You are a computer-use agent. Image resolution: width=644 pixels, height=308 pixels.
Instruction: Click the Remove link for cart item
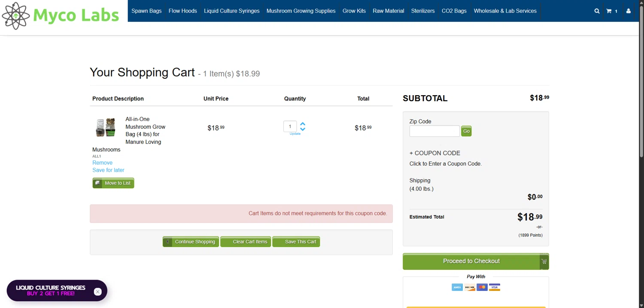(x=103, y=163)
